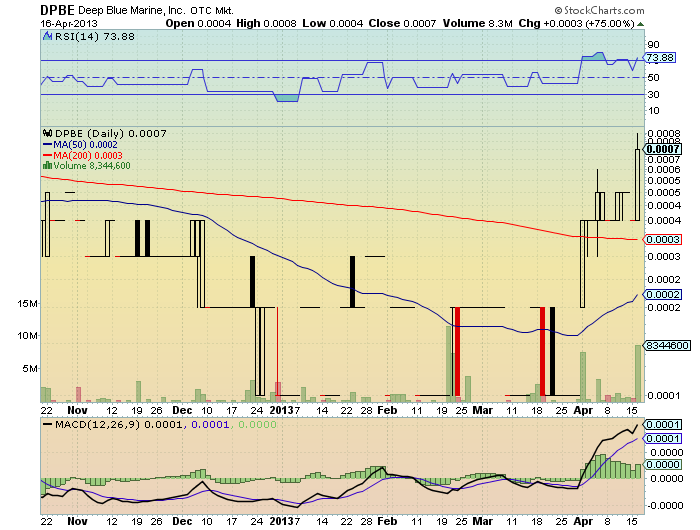Click the High 0.0008 value
The width and height of the screenshot is (700, 530).
tap(266, 24)
